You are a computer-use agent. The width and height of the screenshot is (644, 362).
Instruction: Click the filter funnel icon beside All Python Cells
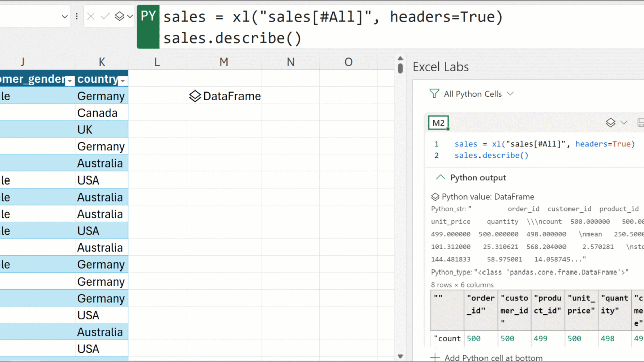[x=434, y=94]
